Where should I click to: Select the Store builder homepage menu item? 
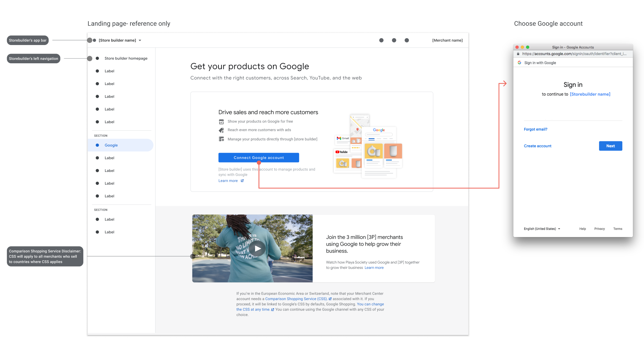coord(125,58)
